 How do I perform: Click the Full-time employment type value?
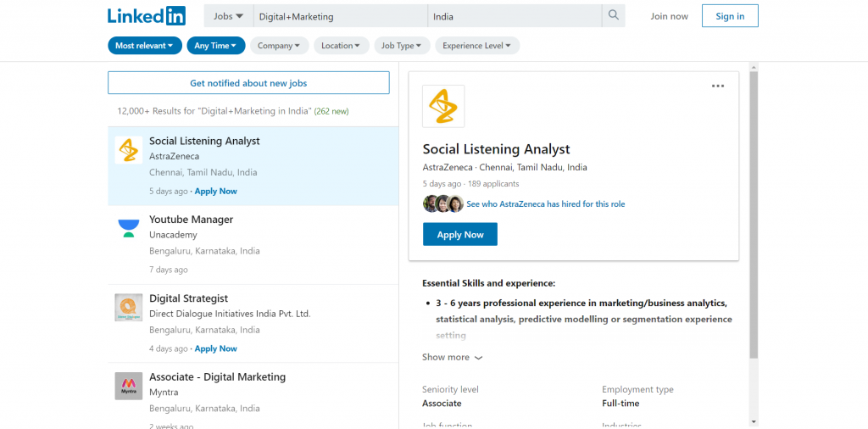point(620,403)
